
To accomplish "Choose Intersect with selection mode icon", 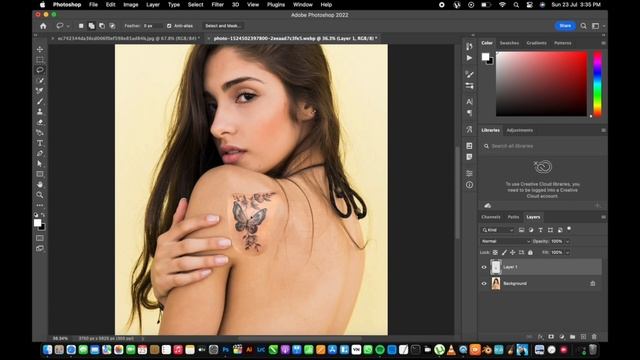I will tap(112, 26).
